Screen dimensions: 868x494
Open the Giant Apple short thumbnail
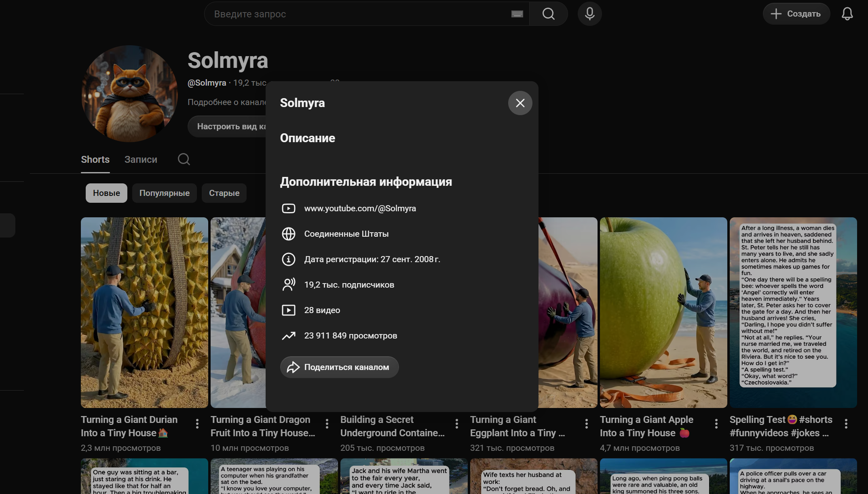tap(663, 312)
